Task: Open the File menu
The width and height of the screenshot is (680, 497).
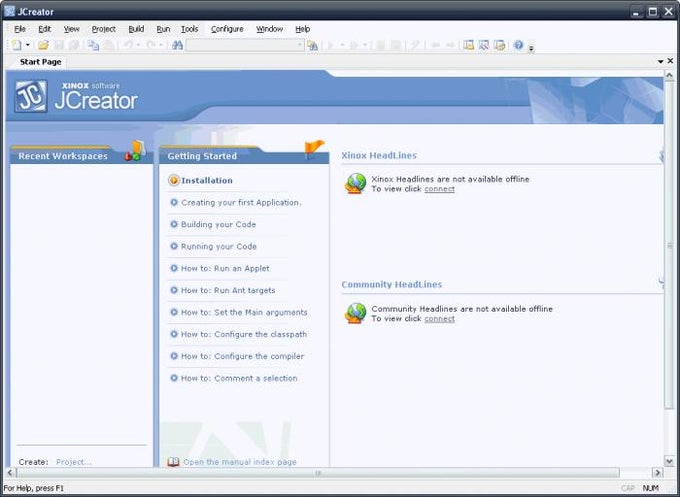Action: coord(20,29)
